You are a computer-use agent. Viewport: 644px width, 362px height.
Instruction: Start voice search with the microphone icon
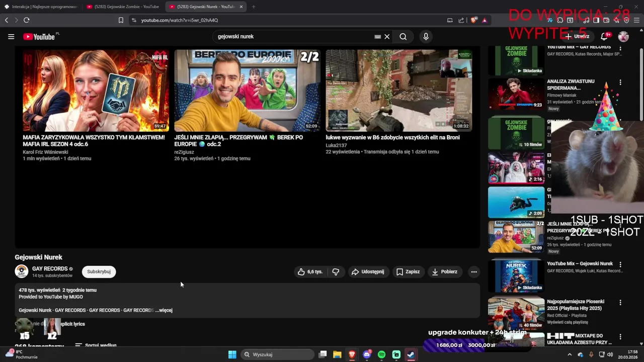[x=426, y=36]
